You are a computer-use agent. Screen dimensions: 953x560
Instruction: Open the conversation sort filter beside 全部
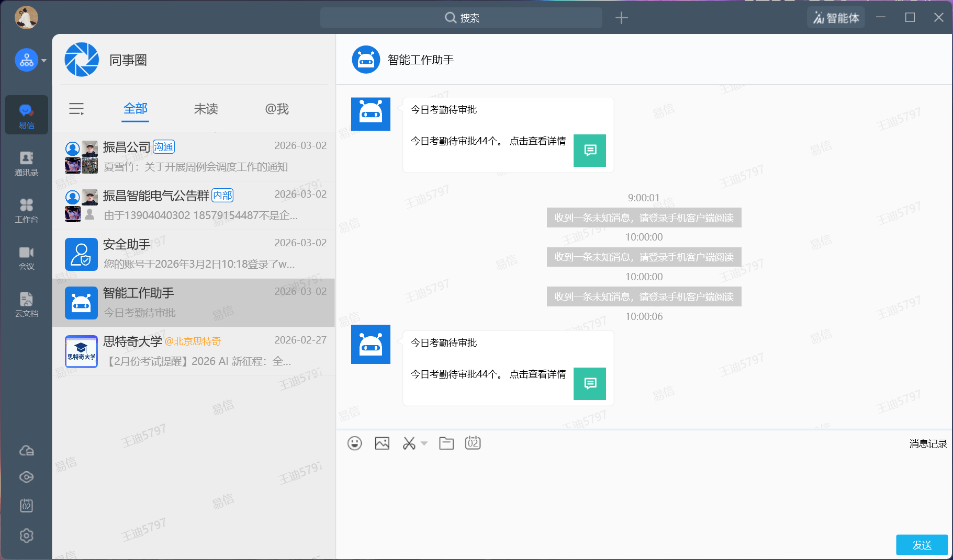tap(76, 109)
